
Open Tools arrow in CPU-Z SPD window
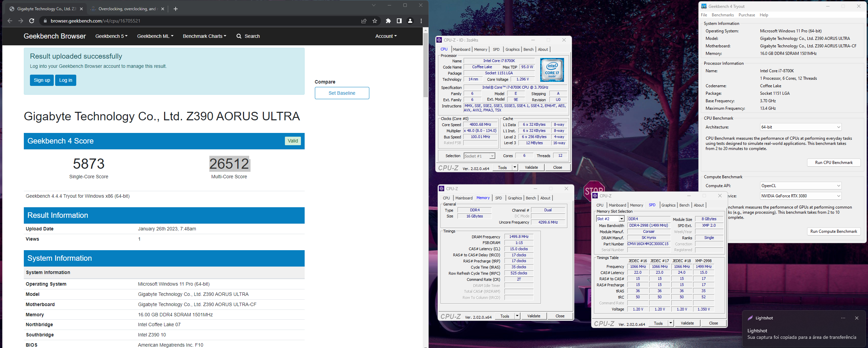coord(671,323)
